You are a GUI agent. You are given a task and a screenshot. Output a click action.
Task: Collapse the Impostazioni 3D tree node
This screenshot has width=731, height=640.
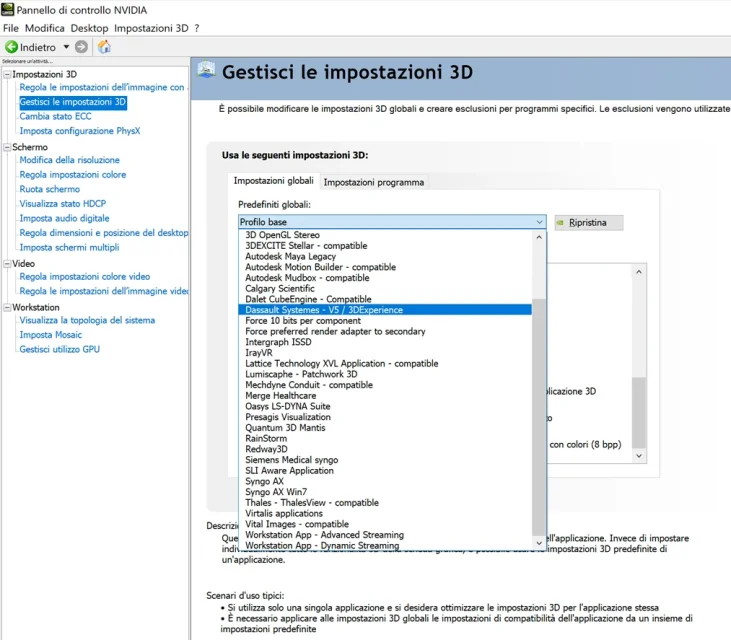[x=7, y=75]
